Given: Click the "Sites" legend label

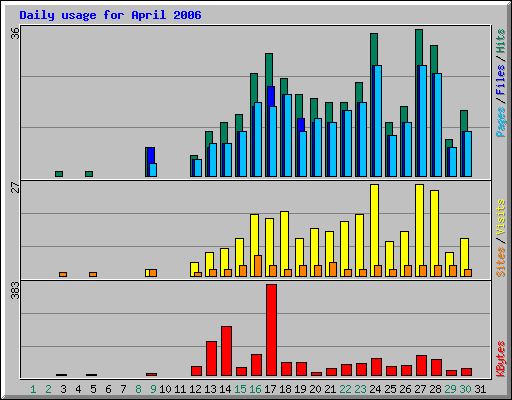Looking at the screenshot, I should [500, 262].
